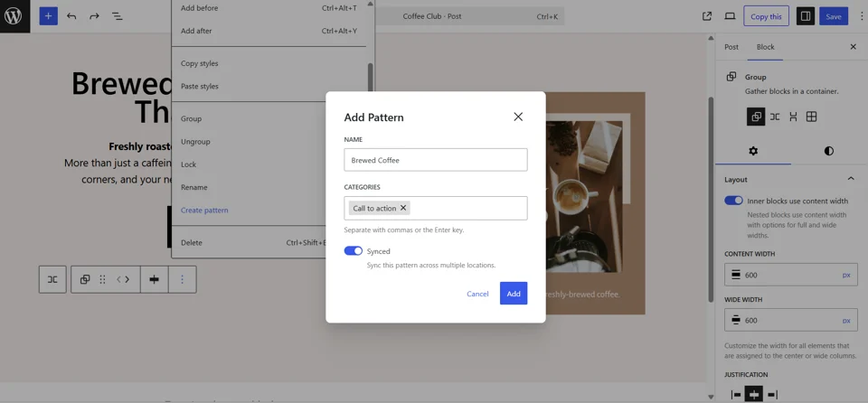Screen dimensions: 868x403
Task: Select Stack variation icon in sidebar
Action: (793, 117)
